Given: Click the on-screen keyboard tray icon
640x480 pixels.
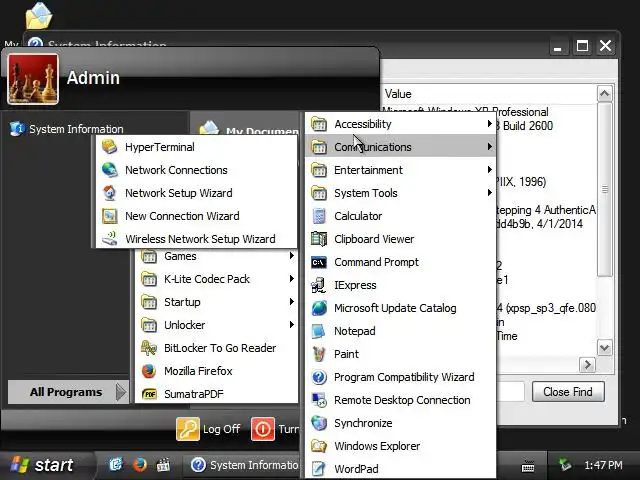Looking at the screenshot, I should coord(528,465).
